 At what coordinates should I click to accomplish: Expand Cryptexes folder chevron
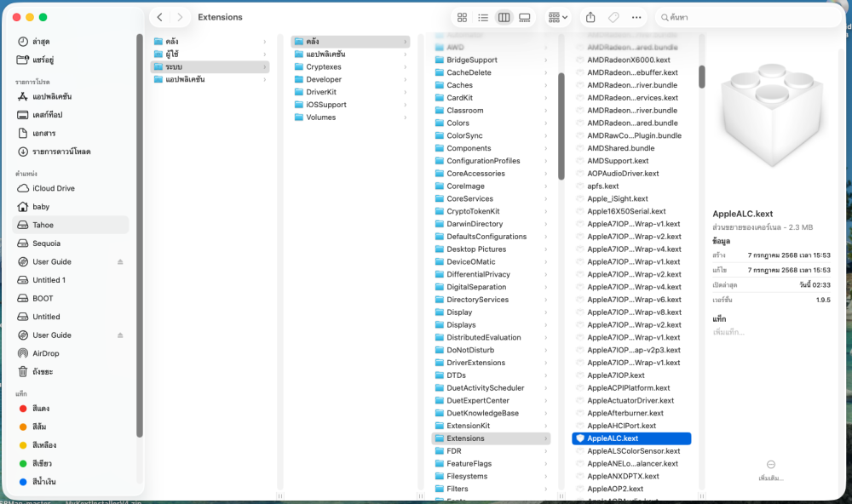(406, 66)
